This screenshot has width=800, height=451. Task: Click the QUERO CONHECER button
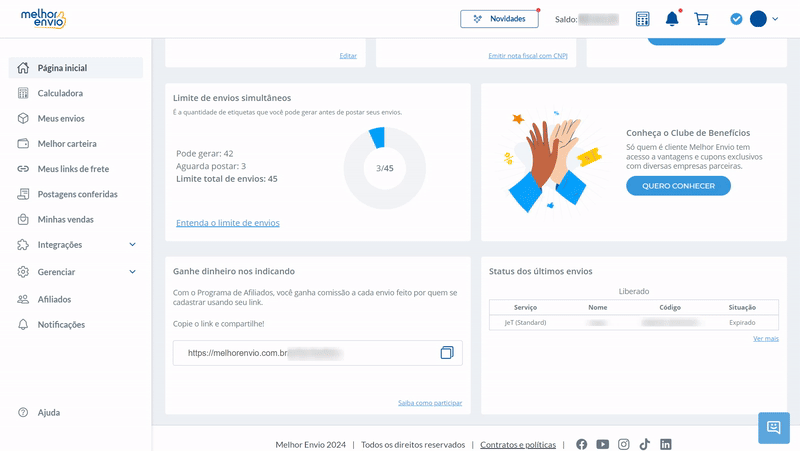[x=678, y=186]
